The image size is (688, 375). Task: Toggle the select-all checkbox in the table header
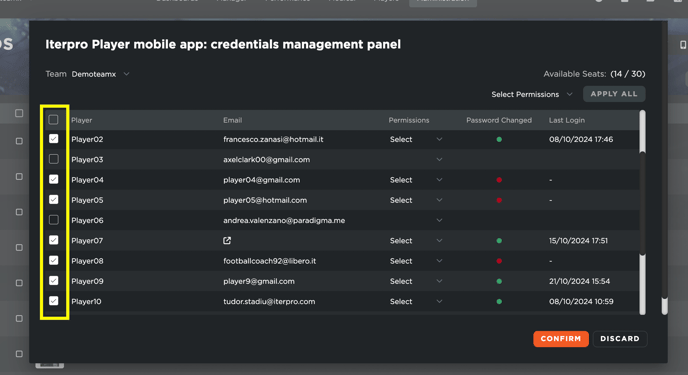coord(54,119)
